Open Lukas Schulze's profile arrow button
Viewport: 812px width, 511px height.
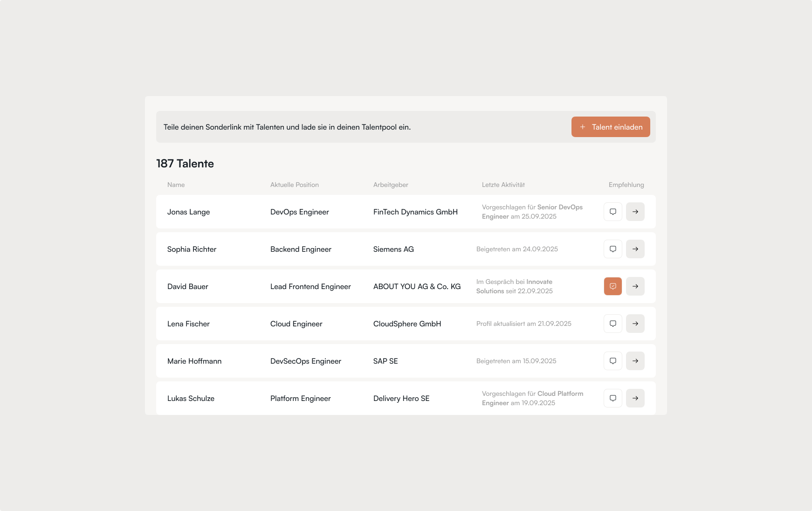(x=635, y=398)
